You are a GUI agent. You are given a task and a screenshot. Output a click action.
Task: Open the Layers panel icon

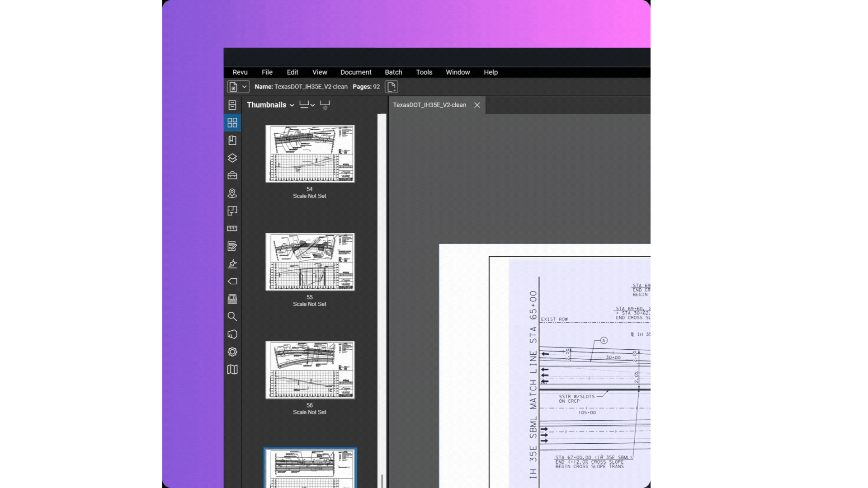232,158
